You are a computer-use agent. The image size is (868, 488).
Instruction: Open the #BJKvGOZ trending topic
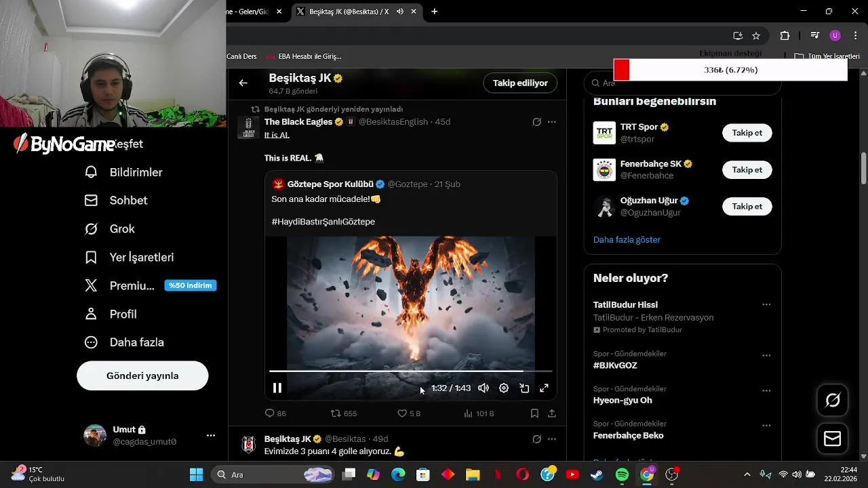(x=615, y=365)
